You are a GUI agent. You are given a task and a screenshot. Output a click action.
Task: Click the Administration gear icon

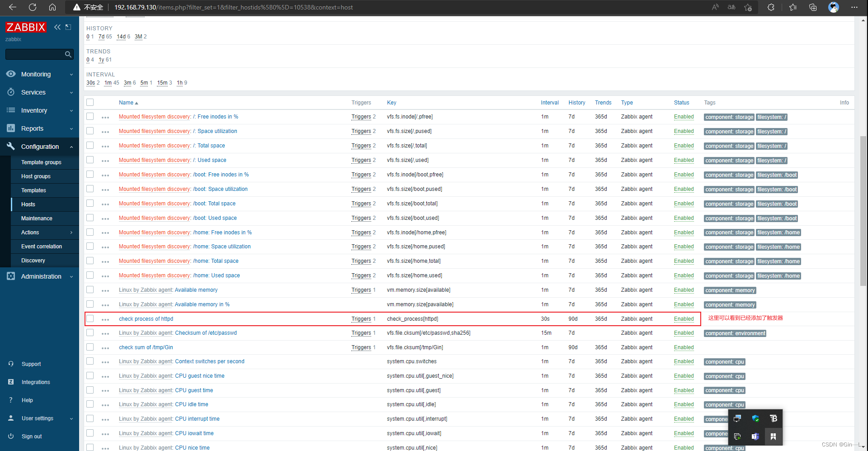coord(11,276)
